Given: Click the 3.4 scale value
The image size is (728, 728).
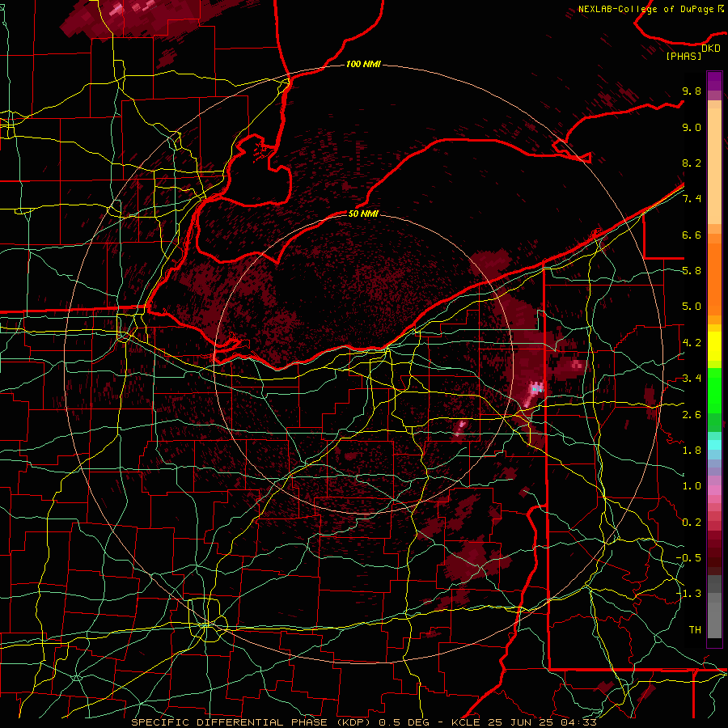Looking at the screenshot, I should 692,379.
